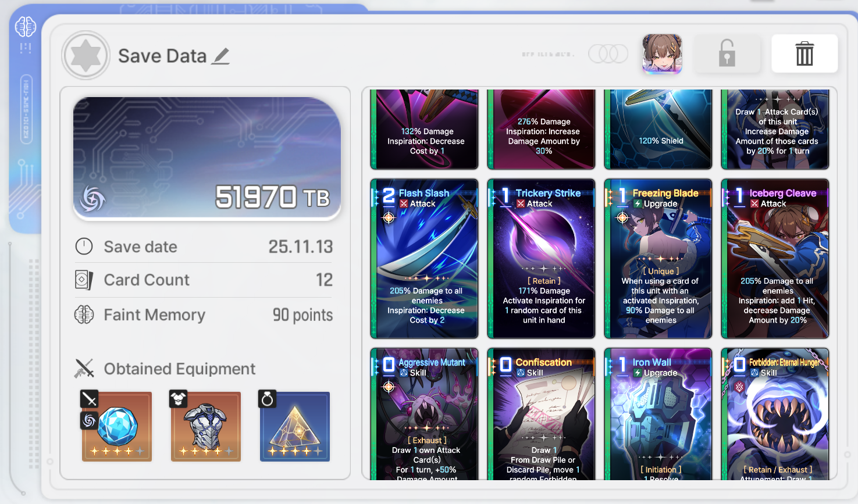Viewport: 858px width, 504px height.
Task: Click the forbidden emblem on Eternal Hunger card
Action: coord(739,387)
